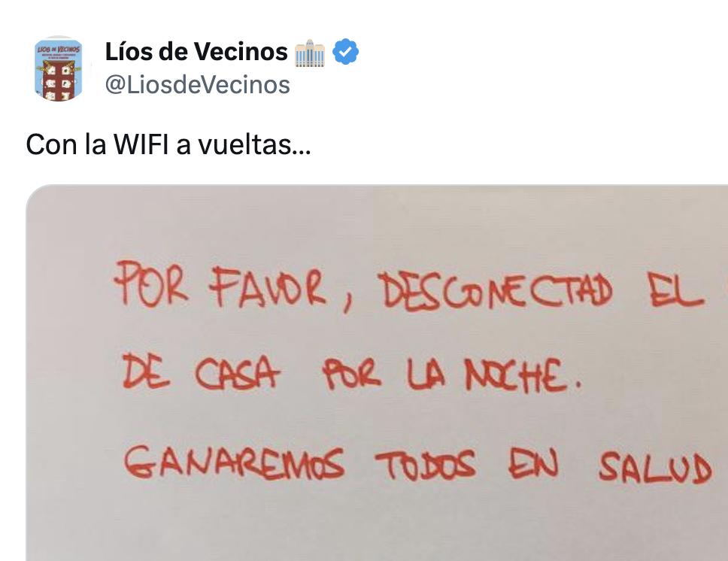Click the word WIFI in the tweet

[x=141, y=144]
